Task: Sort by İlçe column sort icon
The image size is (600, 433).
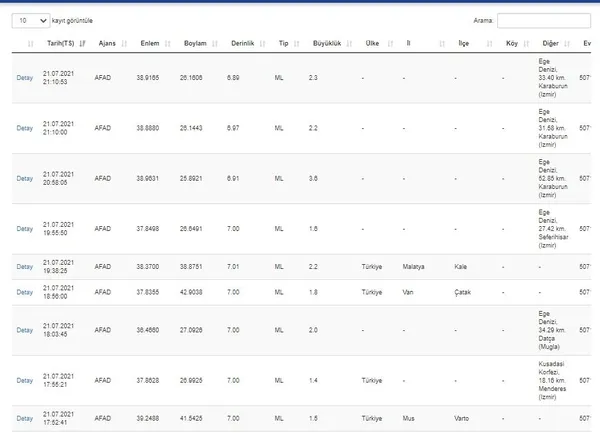Action: 489,44
